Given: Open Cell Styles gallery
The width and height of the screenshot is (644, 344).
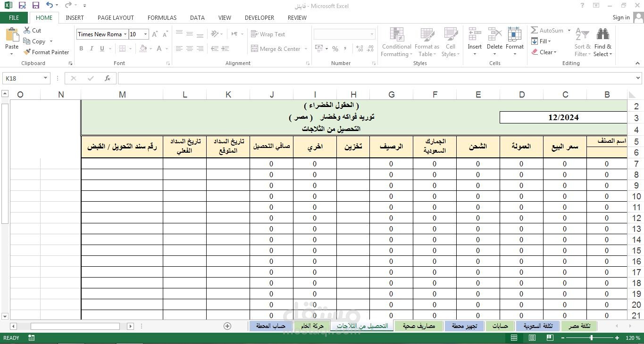Looking at the screenshot, I should tap(451, 42).
